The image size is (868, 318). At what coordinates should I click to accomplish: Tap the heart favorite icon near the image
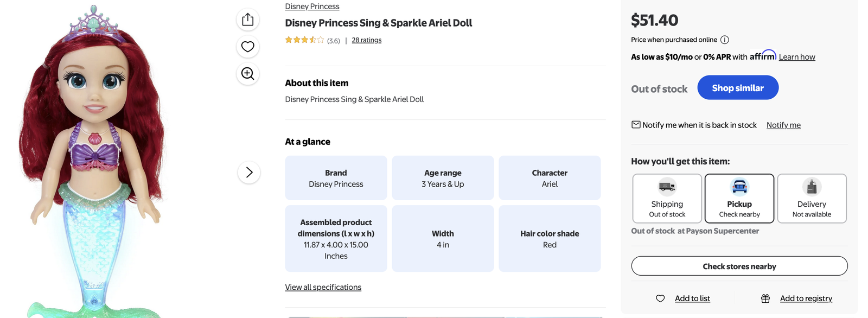248,47
